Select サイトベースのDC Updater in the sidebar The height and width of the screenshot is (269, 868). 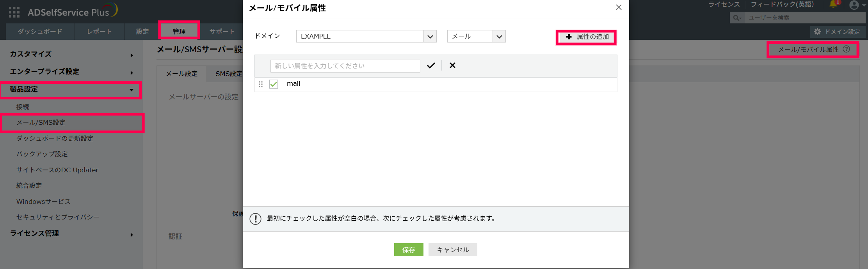[x=57, y=170]
